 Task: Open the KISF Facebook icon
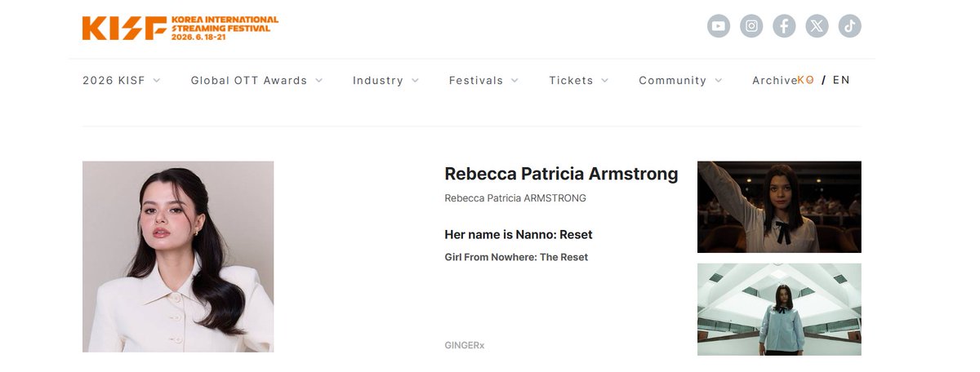[784, 26]
